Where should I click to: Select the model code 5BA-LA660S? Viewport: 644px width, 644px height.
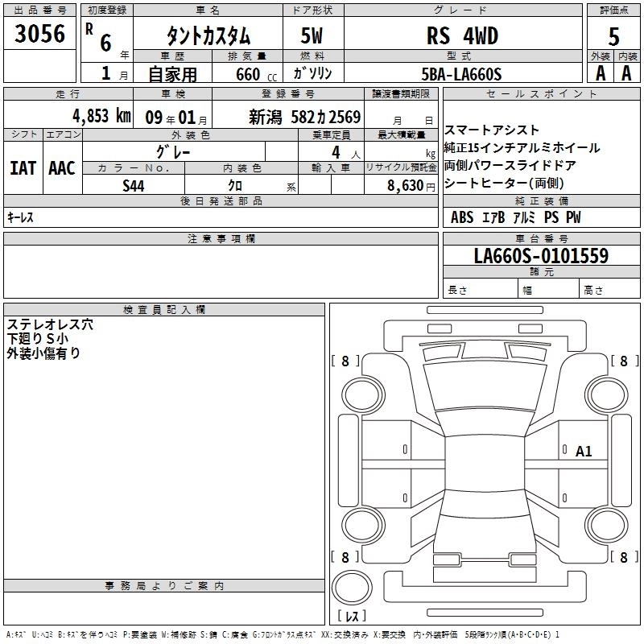(461, 74)
